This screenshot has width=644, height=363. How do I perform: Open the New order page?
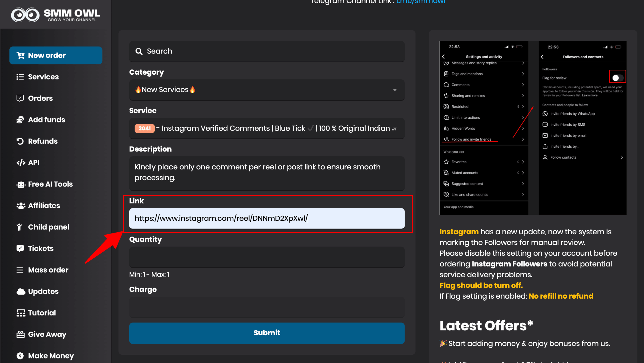[56, 55]
